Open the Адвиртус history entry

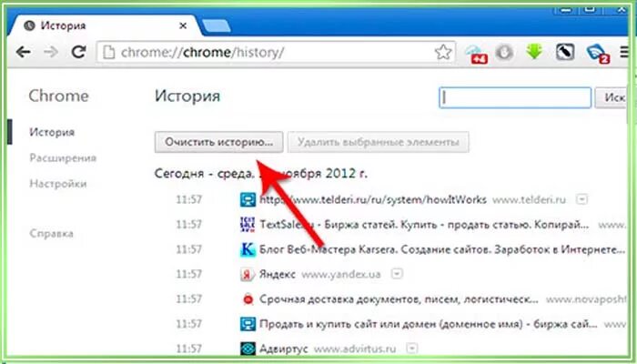[x=284, y=349]
